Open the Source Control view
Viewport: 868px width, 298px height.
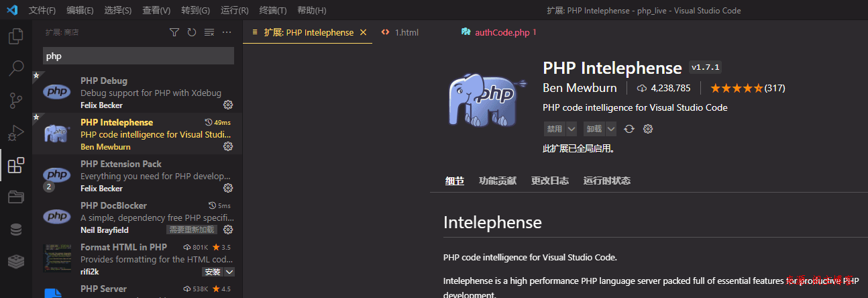click(15, 101)
